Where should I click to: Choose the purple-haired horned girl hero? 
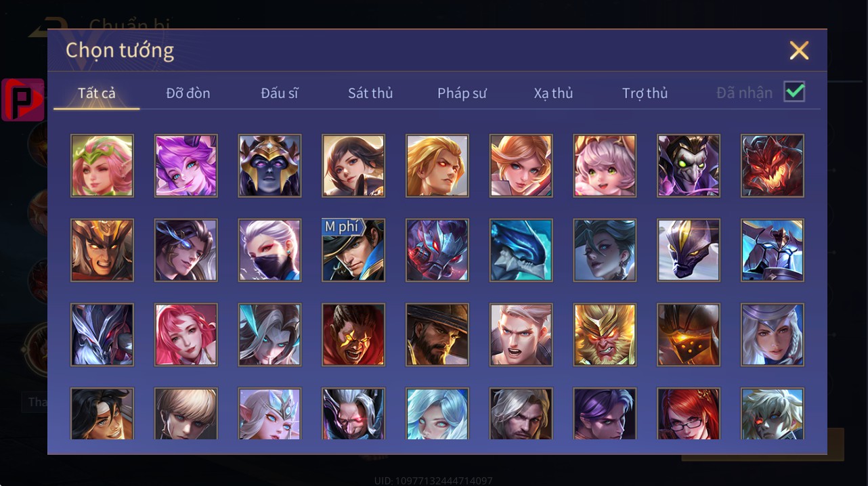186,166
